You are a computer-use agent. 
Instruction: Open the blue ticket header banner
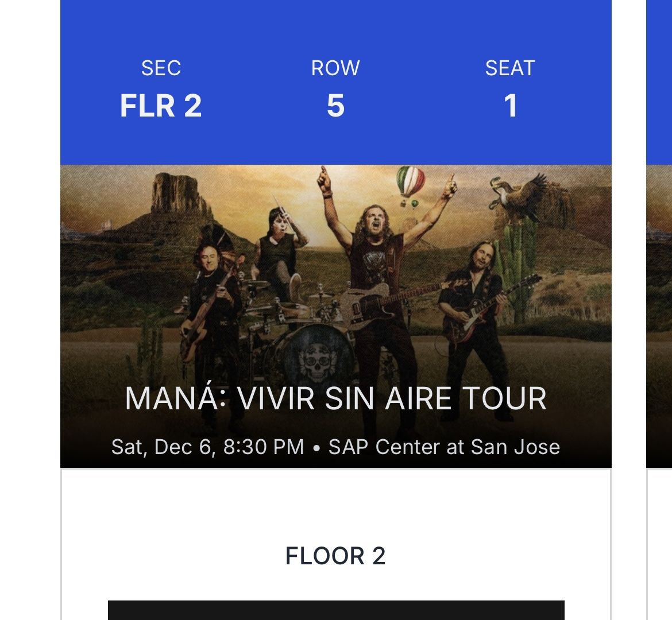pyautogui.click(x=336, y=80)
